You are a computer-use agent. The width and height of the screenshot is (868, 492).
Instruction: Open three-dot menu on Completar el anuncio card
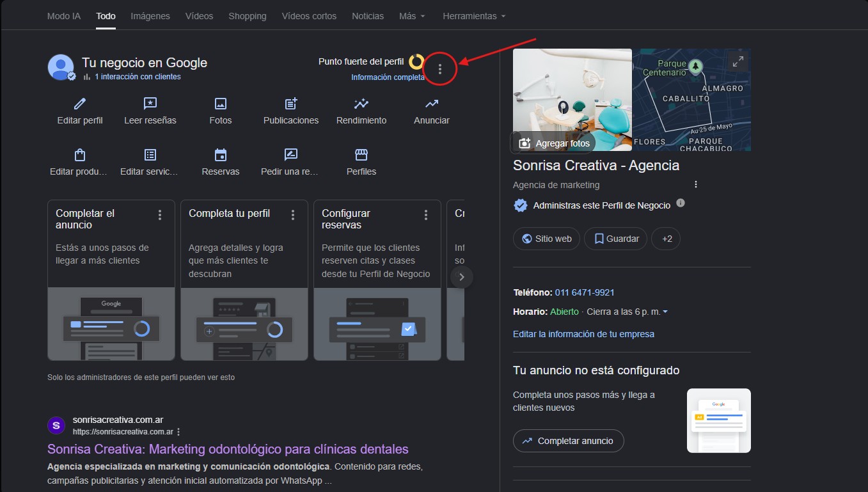tap(160, 215)
